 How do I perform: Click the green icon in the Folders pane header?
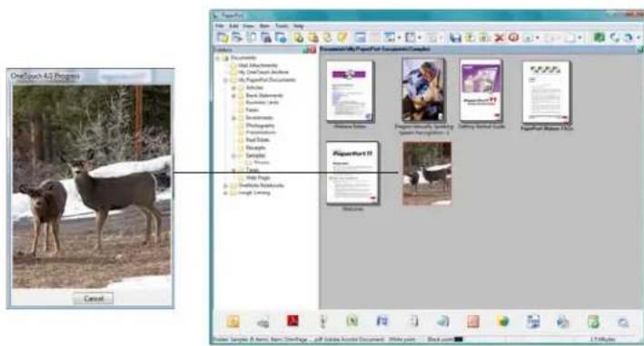pos(306,50)
